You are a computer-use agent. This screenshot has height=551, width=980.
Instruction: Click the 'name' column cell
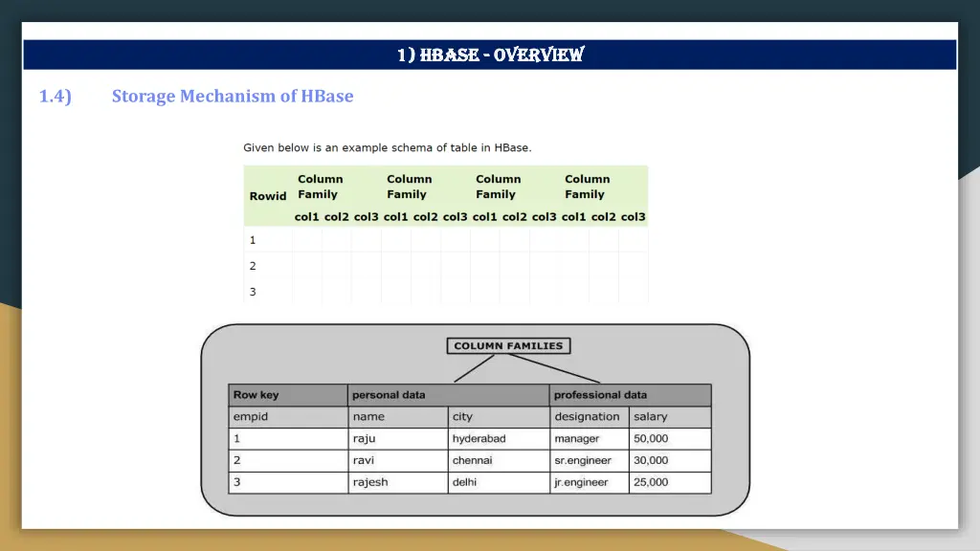[397, 417]
